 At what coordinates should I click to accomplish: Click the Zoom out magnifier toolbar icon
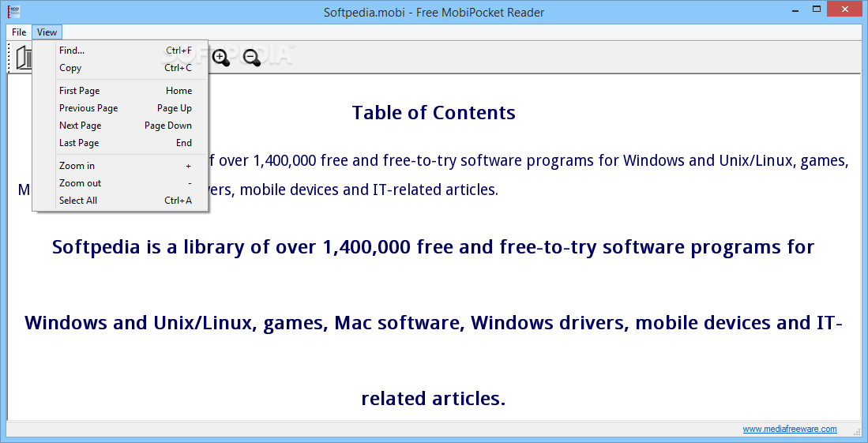(252, 58)
